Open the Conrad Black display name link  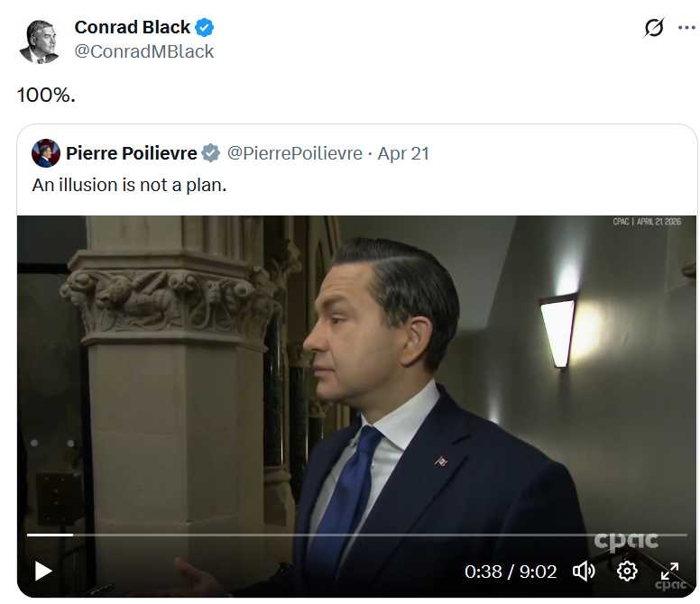coord(132,27)
